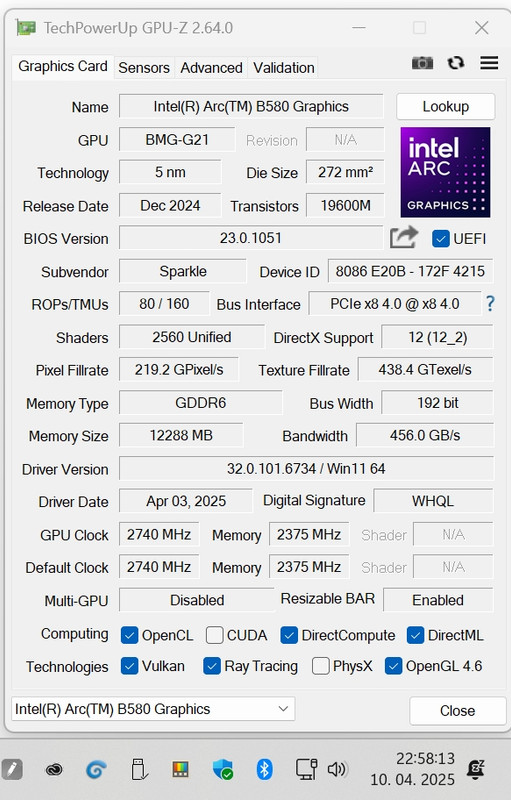Click the Technology value 5 nm
This screenshot has width=511, height=800.
(x=170, y=172)
